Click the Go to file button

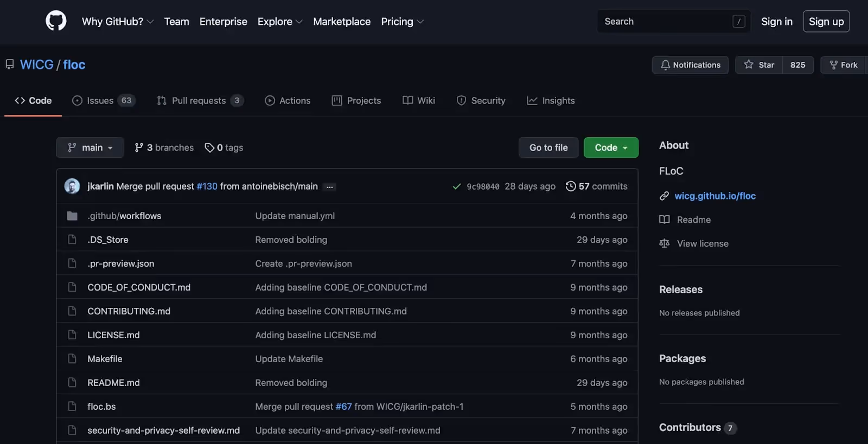click(548, 147)
